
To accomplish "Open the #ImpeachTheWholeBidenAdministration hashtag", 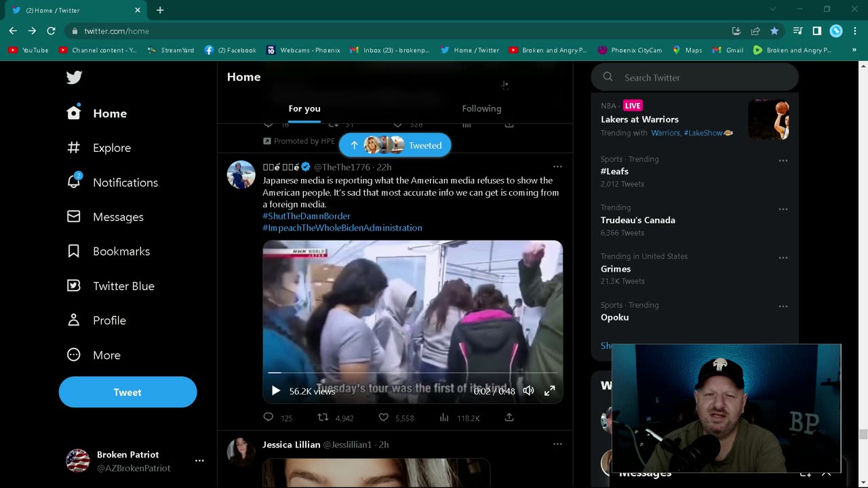I will [342, 228].
